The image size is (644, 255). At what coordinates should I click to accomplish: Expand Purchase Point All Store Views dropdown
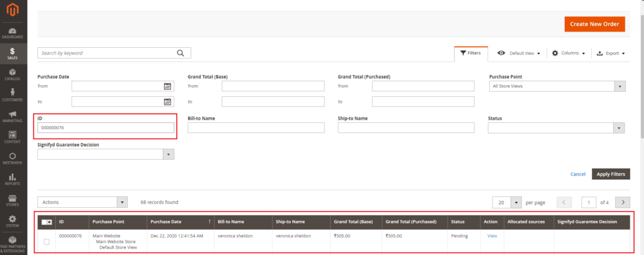click(557, 86)
